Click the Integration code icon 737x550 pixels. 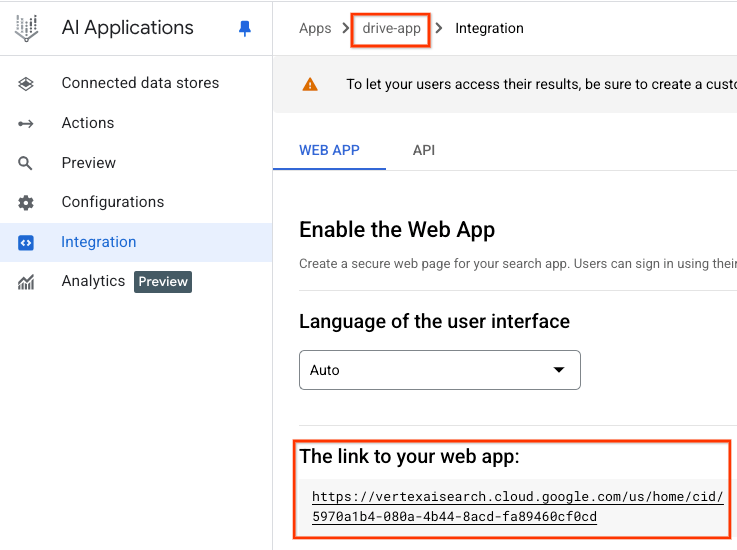click(x=26, y=242)
